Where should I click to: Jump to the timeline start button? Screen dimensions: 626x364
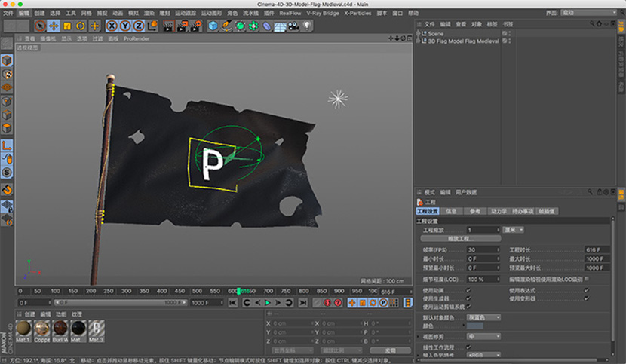pos(234,303)
